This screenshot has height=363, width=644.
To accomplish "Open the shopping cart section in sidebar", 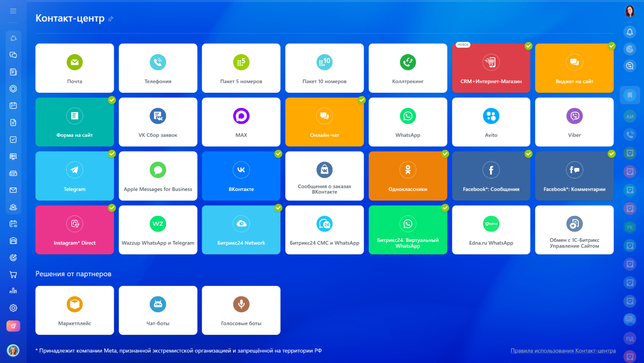I will 13,274.
